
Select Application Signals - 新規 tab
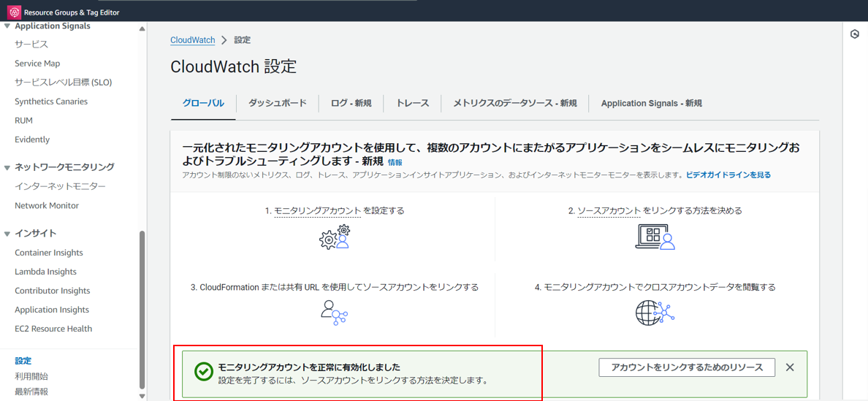(x=651, y=103)
